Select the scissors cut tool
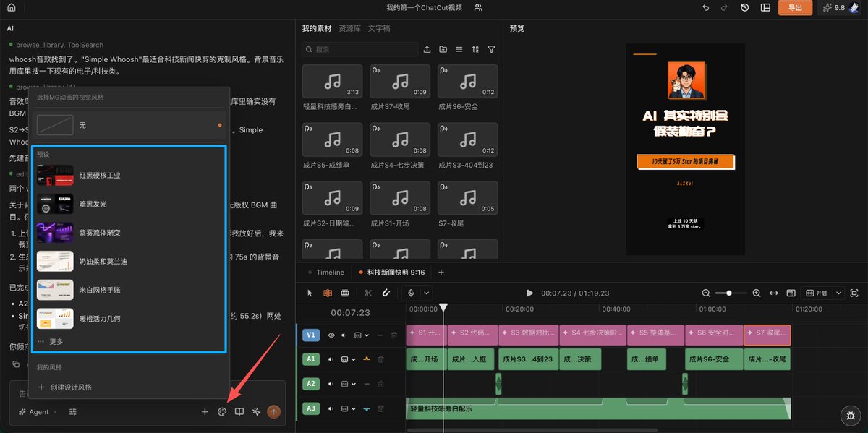Screen dimensions: 868x433 [368, 293]
